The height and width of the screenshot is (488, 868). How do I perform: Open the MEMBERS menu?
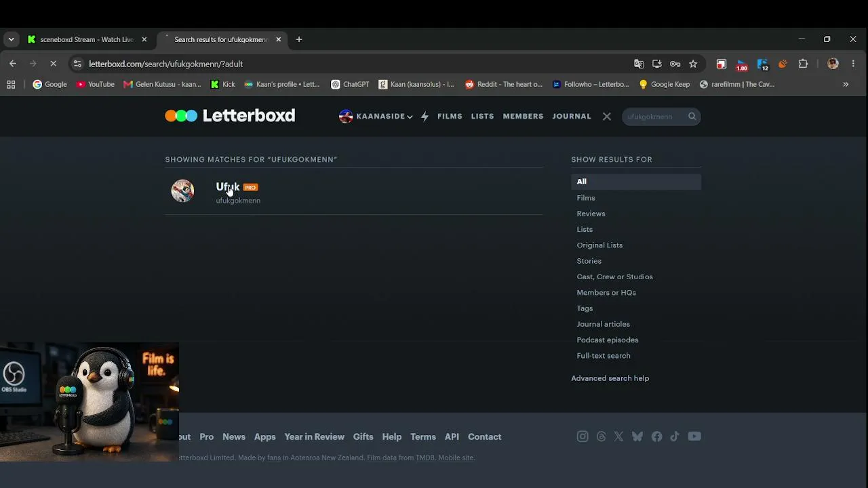tap(523, 117)
